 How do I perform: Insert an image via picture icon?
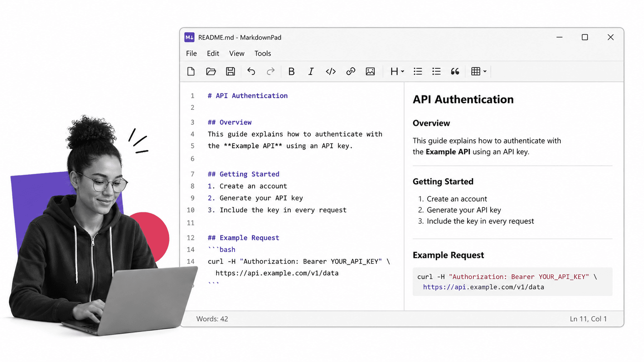pos(370,72)
